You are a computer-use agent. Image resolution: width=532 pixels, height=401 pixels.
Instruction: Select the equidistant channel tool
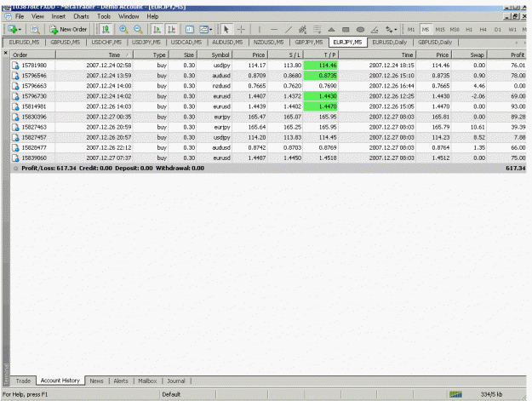[303, 30]
